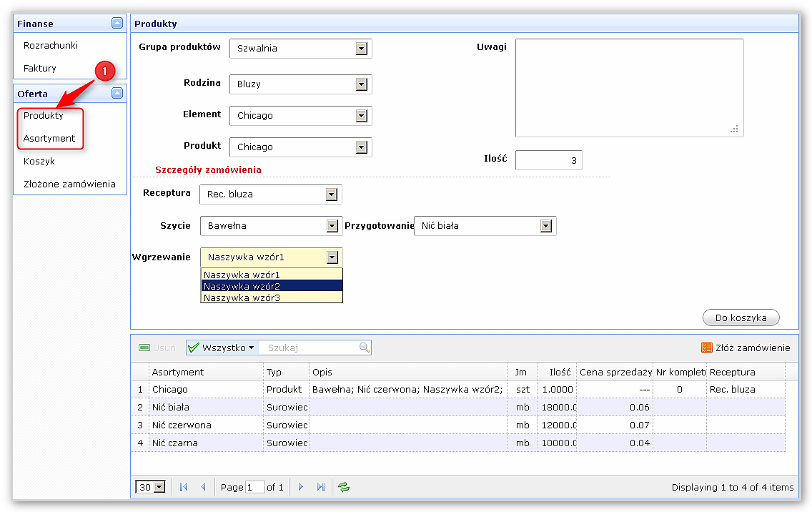
Task: Click Złóż zamówienie button
Action: [x=746, y=348]
